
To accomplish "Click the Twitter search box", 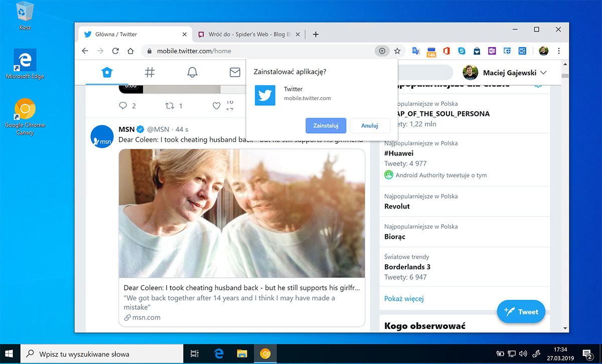I will pos(425,72).
